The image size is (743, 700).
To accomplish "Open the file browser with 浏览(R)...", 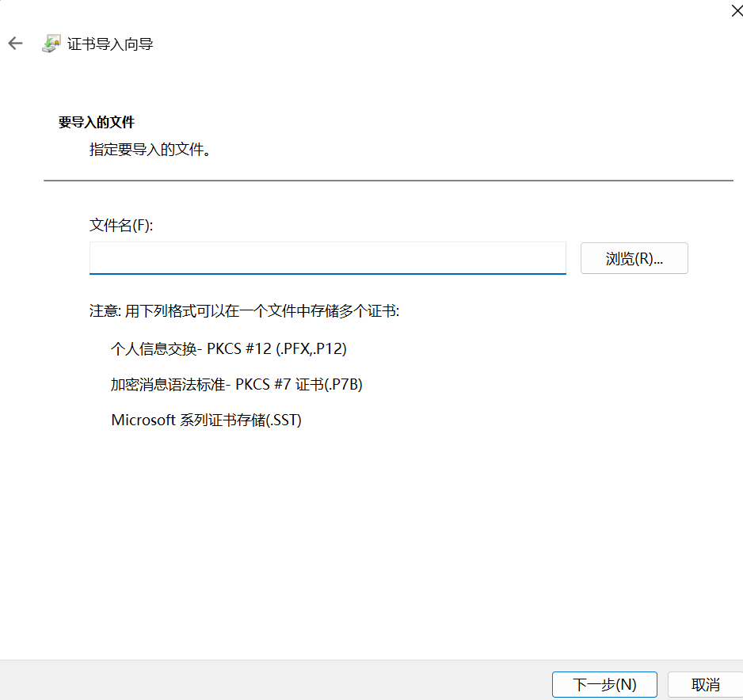I will tap(634, 259).
